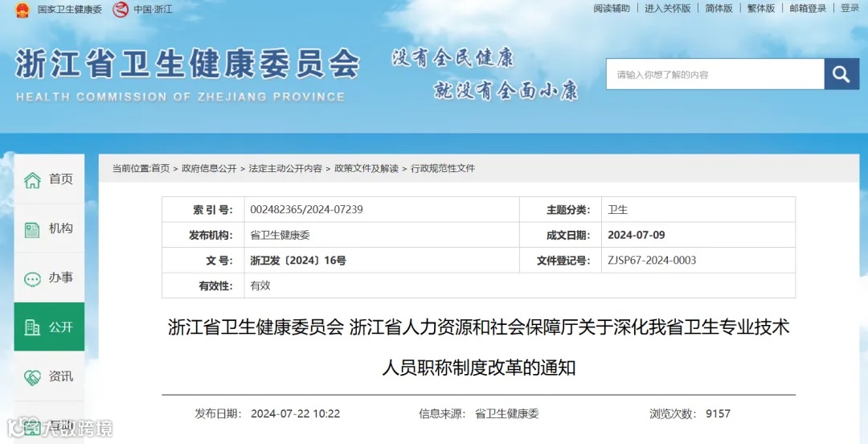Focus the search box 请输入你想了解的内容
The image size is (868, 444).
pos(714,74)
